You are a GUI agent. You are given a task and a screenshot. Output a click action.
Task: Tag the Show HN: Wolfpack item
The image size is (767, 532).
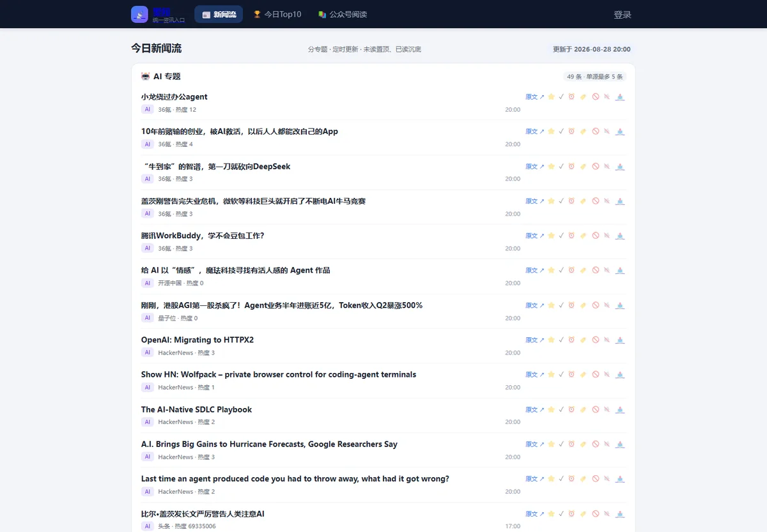coord(583,374)
